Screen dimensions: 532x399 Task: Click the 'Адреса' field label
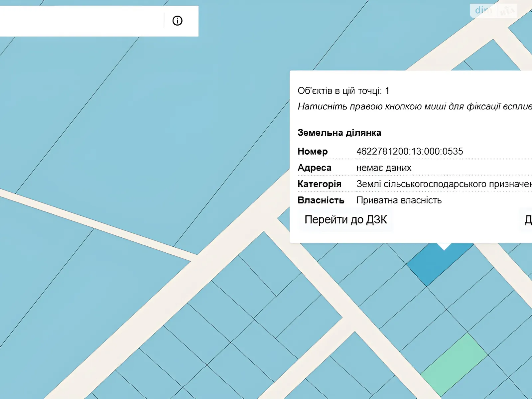click(314, 168)
